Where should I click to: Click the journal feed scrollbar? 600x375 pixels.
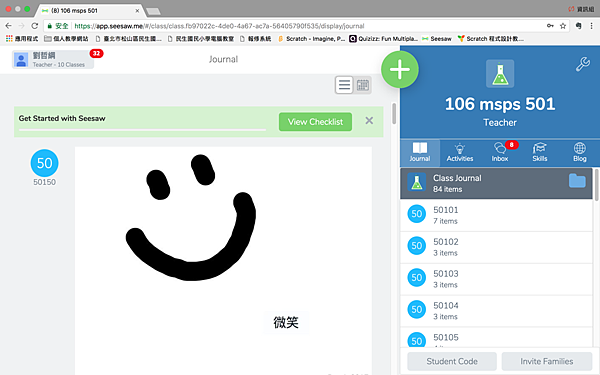click(x=394, y=114)
